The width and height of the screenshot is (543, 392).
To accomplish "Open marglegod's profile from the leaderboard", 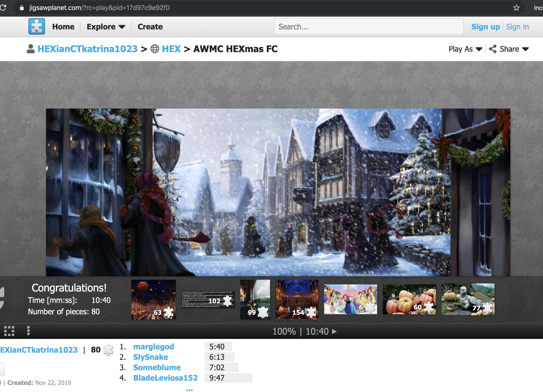I will tap(154, 346).
